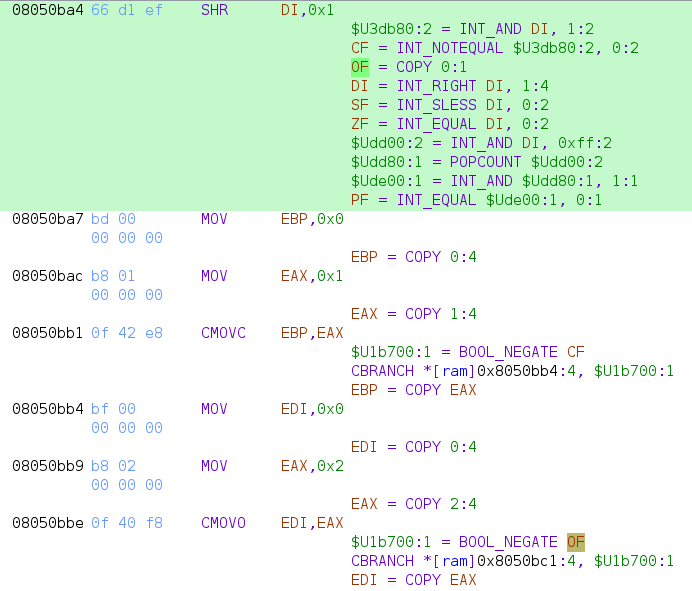The image size is (692, 591).
Task: Click the bytes 66 d1 ef
Action: pyautogui.click(x=127, y=10)
